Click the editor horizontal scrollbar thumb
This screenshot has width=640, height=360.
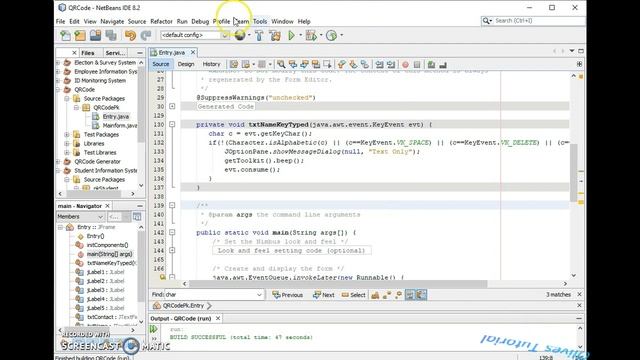pyautogui.click(x=338, y=284)
